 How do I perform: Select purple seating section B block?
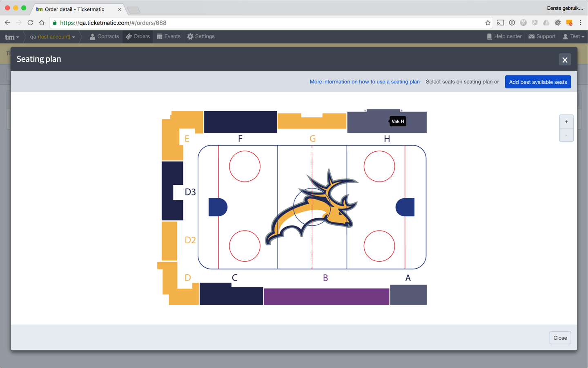326,296
